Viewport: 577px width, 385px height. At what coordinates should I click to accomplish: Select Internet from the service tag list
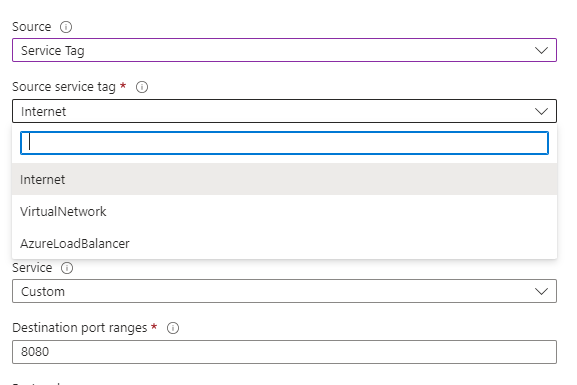[284, 179]
